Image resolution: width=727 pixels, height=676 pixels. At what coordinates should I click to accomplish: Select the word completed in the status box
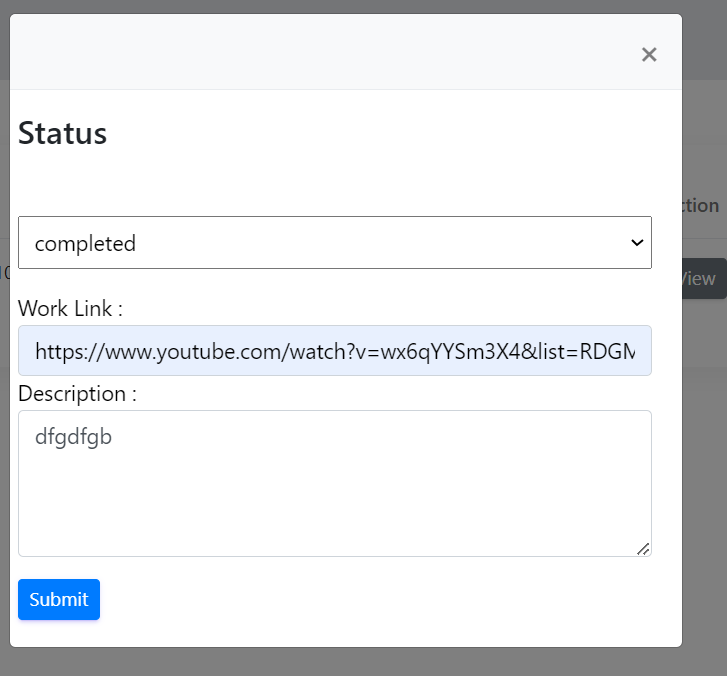click(85, 243)
